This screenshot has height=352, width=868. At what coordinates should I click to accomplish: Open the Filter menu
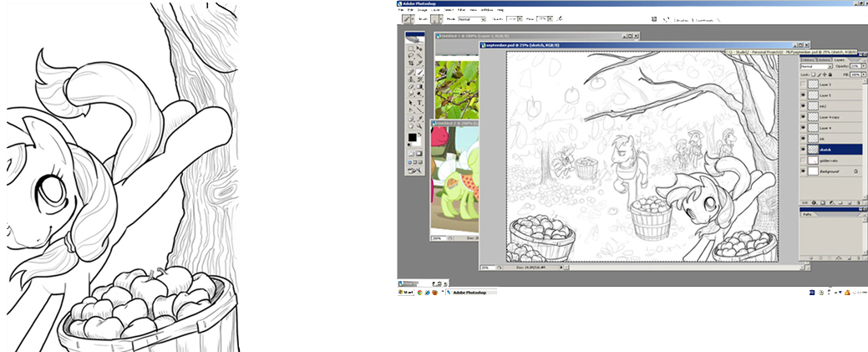(461, 10)
